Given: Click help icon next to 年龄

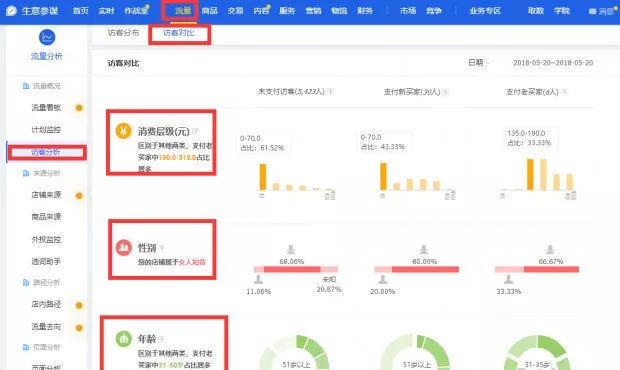Looking at the screenshot, I should click(161, 339).
